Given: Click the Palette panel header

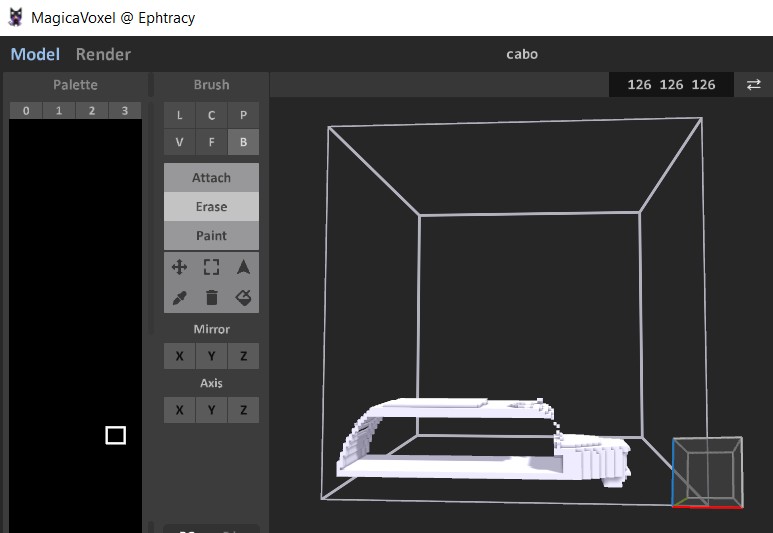Looking at the screenshot, I should tap(75, 85).
